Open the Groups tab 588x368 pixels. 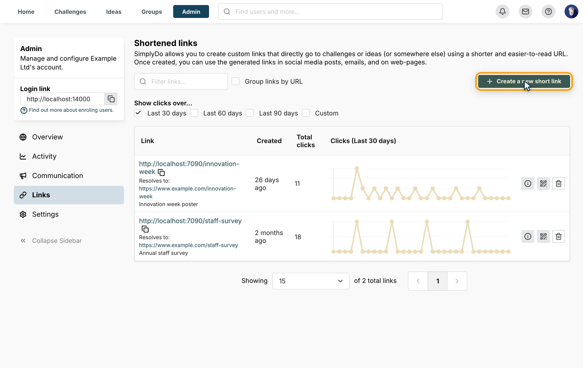[x=152, y=11]
